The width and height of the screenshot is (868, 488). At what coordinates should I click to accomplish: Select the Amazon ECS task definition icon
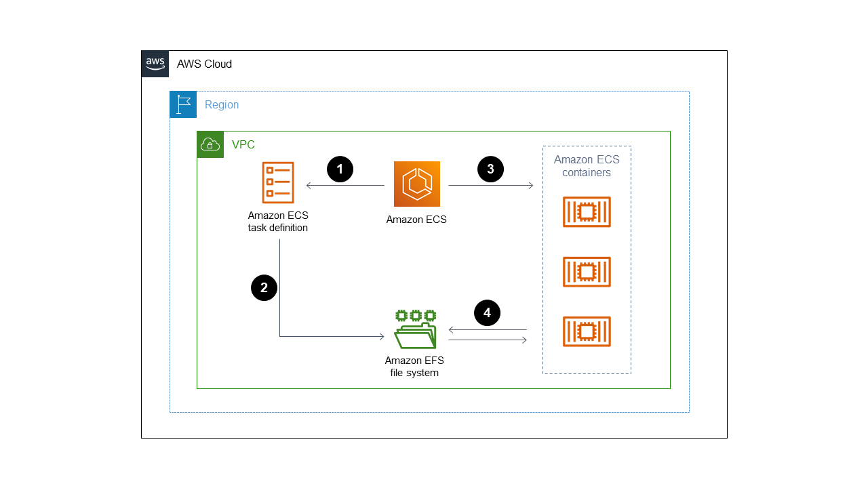click(278, 182)
